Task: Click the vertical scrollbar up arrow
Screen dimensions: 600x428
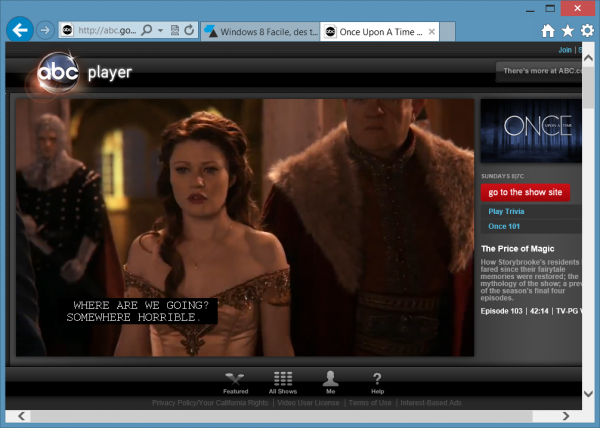Action: (x=588, y=59)
